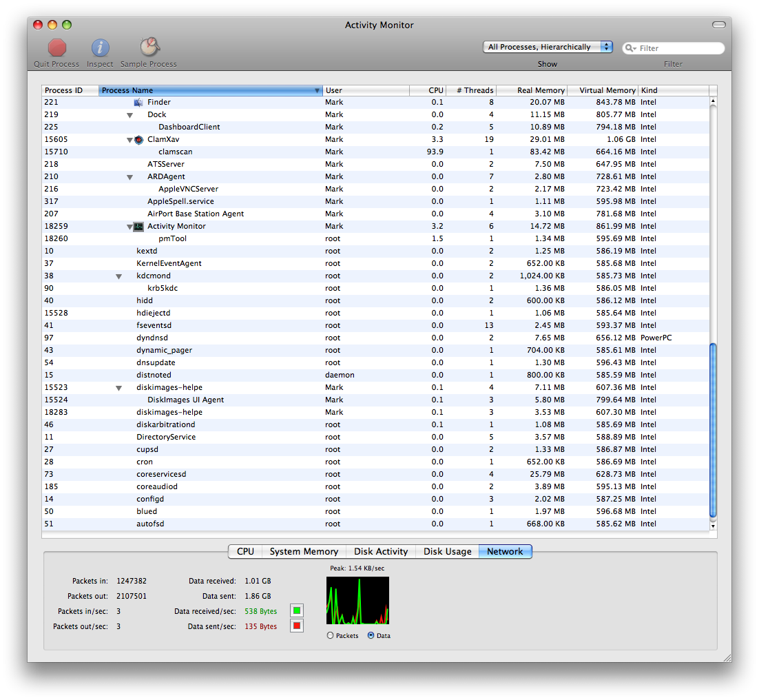Select the blued process row
The width and height of the screenshot is (759, 700).
point(375,512)
